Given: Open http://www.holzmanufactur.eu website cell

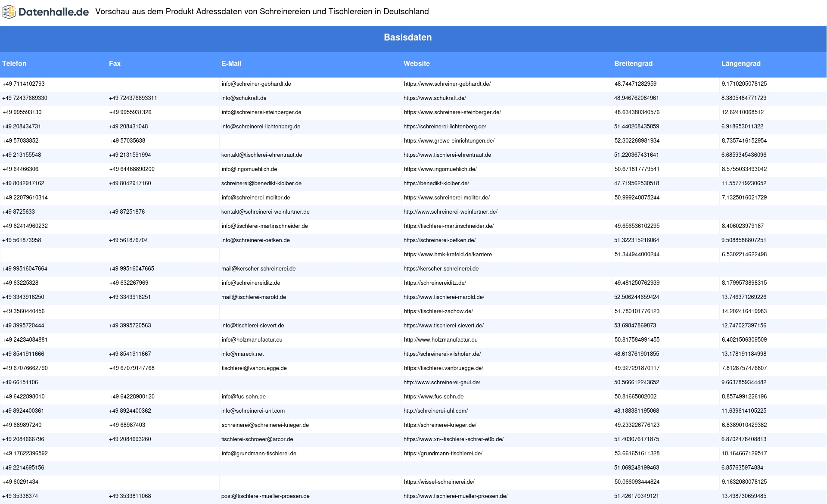Looking at the screenshot, I should 441,340.
